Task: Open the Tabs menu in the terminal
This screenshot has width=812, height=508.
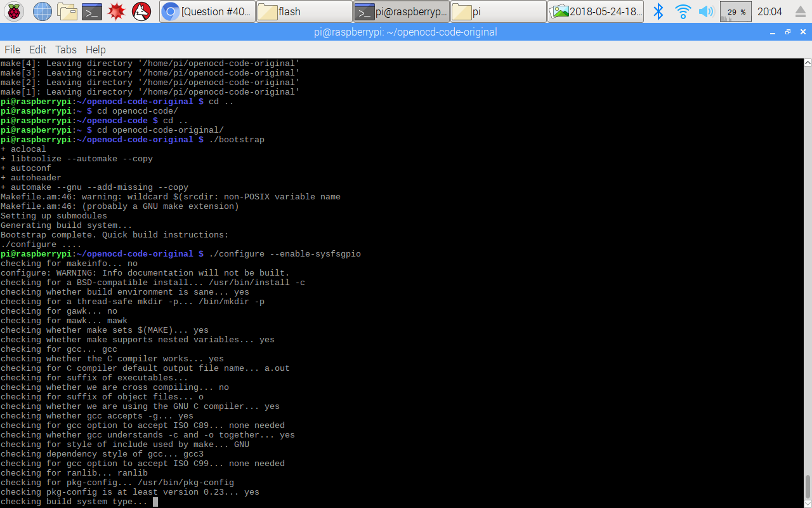Action: (x=66, y=50)
